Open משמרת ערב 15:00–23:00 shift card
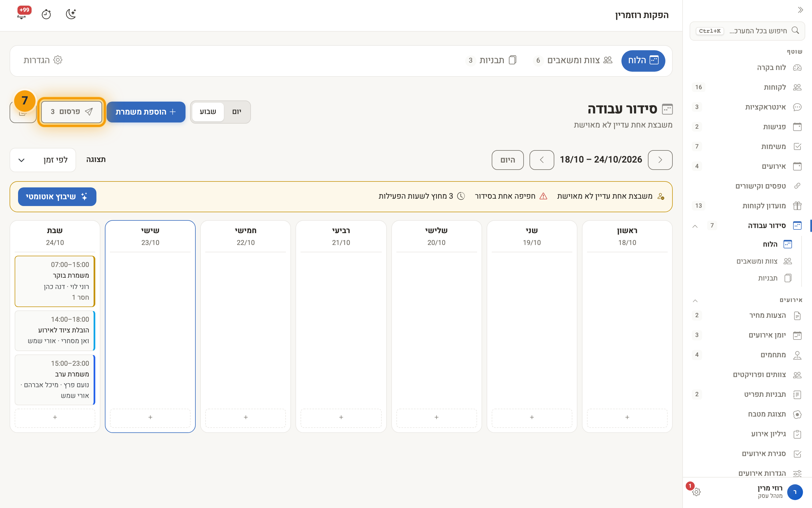The width and height of the screenshot is (812, 508). pos(55,380)
